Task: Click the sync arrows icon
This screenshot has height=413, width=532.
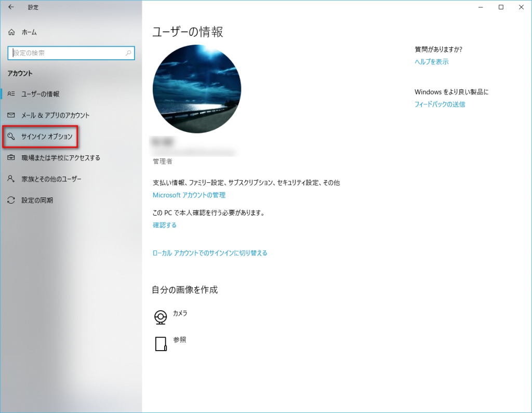Action: point(11,200)
